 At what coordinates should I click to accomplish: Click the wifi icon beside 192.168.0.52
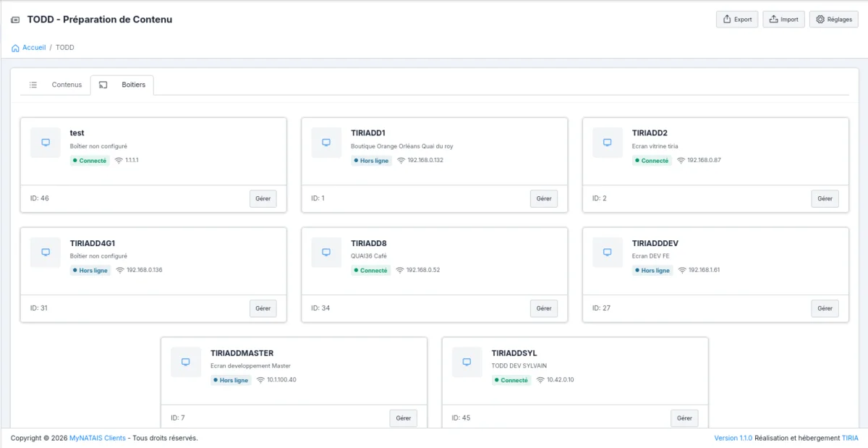point(400,271)
